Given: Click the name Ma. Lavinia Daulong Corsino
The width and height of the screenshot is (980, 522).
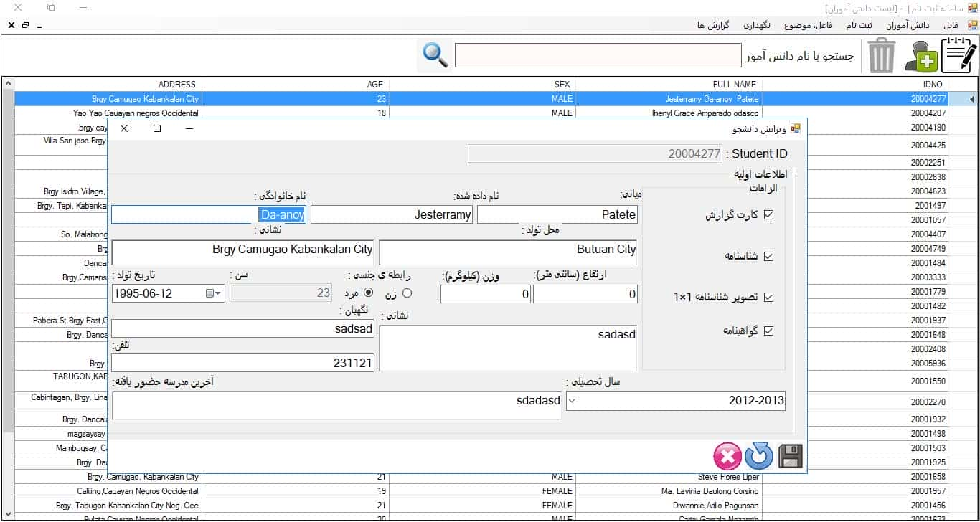Looking at the screenshot, I should click(x=710, y=491).
